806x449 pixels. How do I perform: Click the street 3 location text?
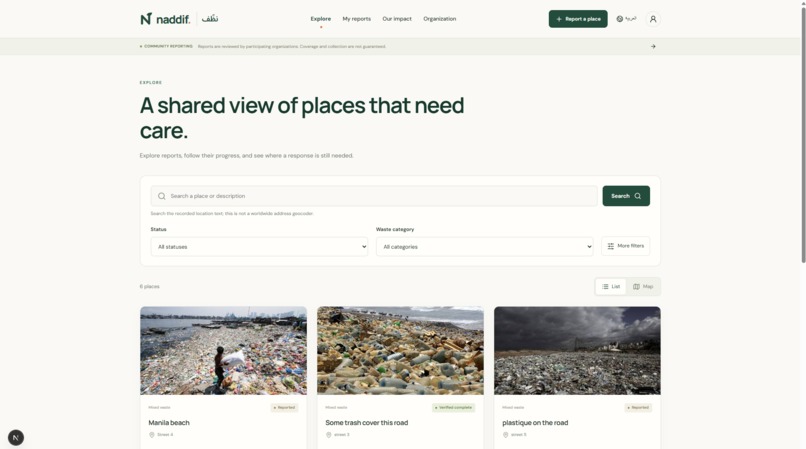point(342,435)
